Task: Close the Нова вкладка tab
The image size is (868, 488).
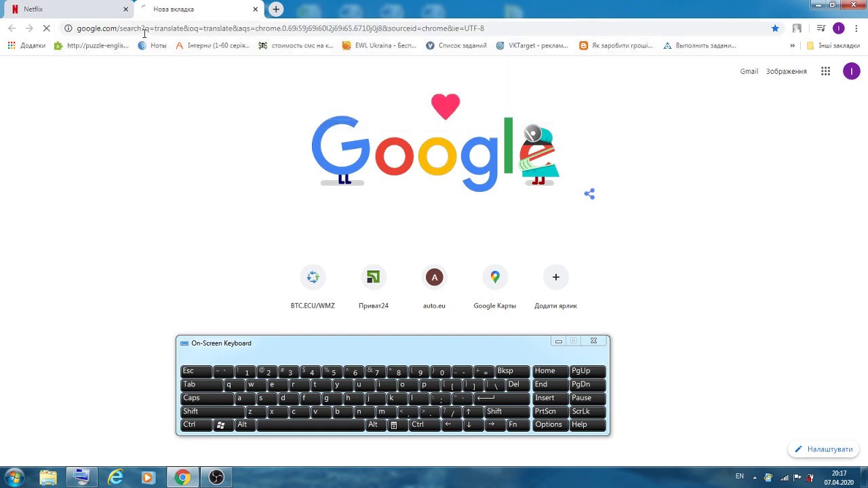Action: pos(255,9)
